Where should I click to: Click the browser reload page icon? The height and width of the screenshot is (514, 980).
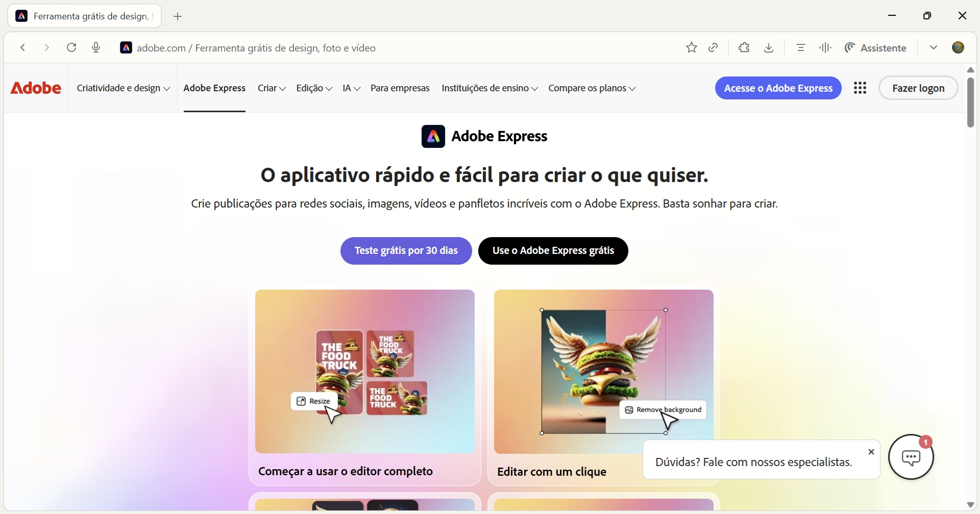click(72, 47)
